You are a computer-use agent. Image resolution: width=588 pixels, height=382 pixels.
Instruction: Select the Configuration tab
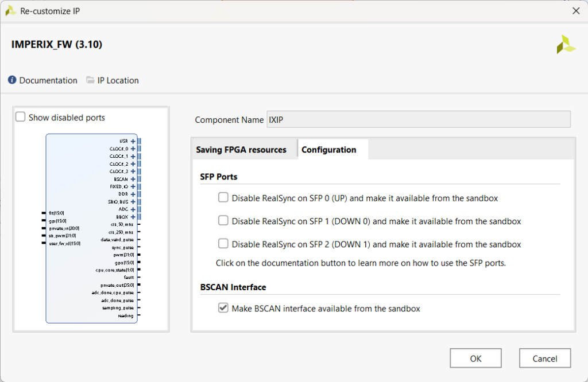(x=329, y=150)
